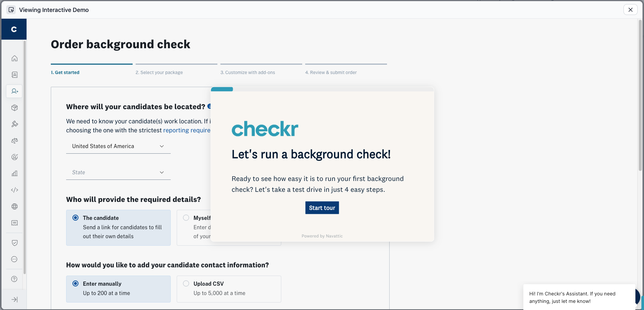Open the gavel adjudication icon

pos(15,124)
